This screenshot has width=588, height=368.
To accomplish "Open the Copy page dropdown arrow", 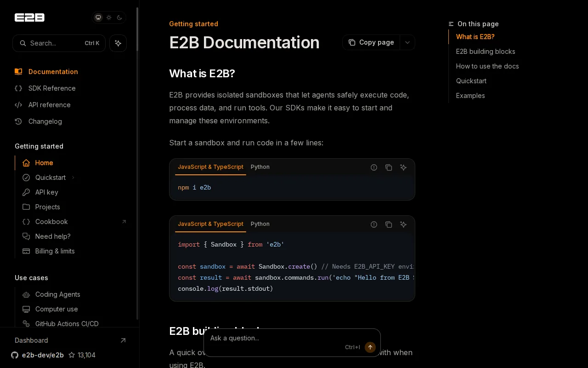I will point(407,42).
